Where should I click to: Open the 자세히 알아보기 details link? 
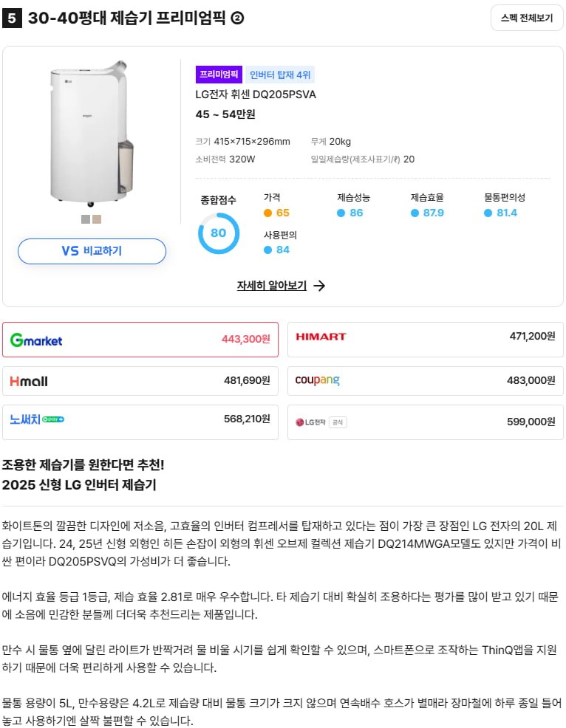coord(272,286)
